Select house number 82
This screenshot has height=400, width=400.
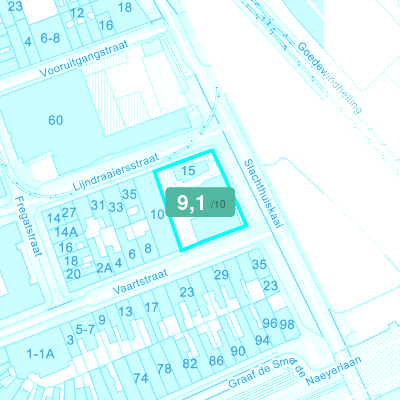click(x=190, y=363)
